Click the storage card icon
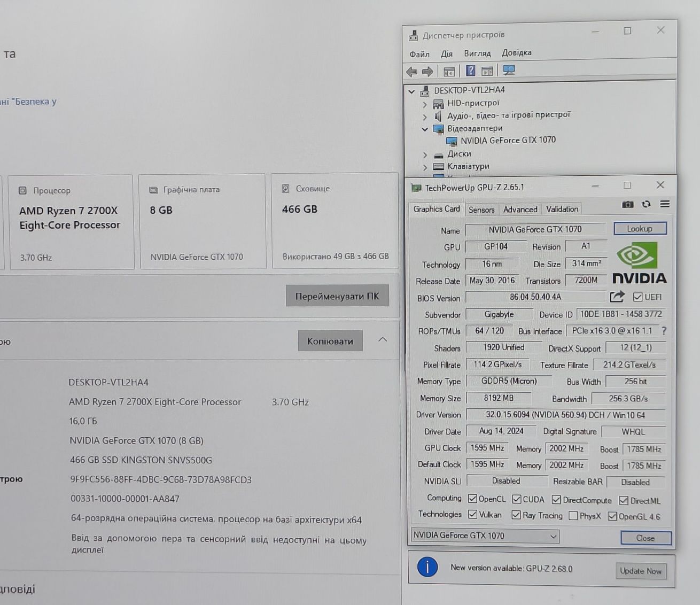Image resolution: width=700 pixels, height=605 pixels. (x=286, y=189)
